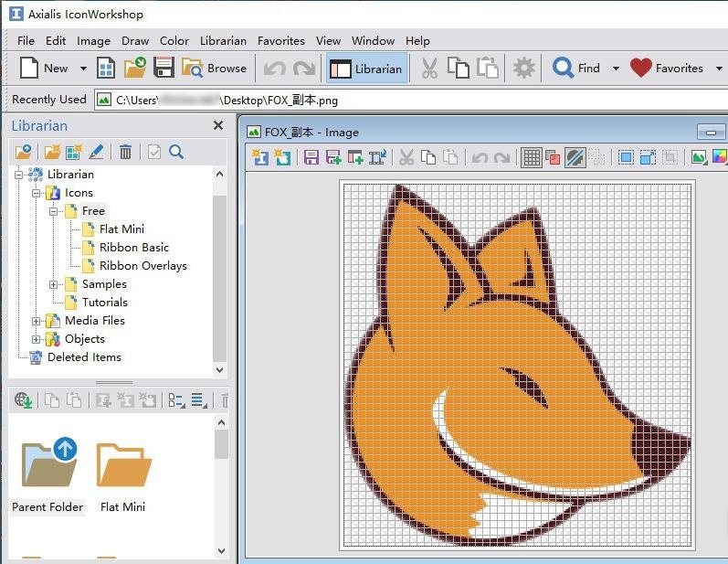Click the color palette icon in image toolbar
The height and width of the screenshot is (564, 728).
719,157
